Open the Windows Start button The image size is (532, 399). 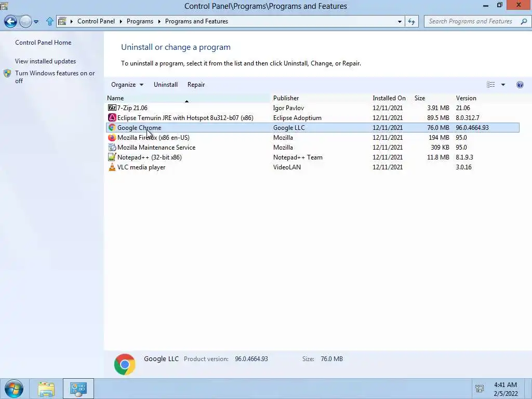tap(14, 389)
